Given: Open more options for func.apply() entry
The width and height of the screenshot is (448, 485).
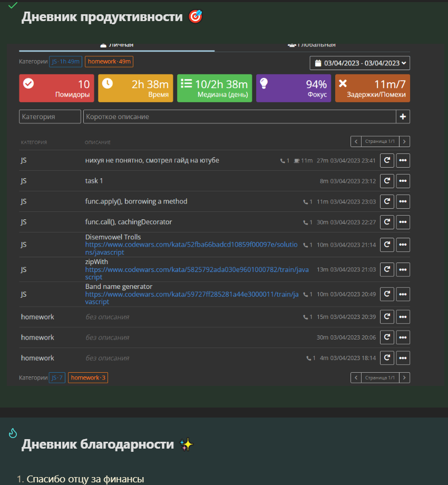Looking at the screenshot, I should [x=403, y=201].
